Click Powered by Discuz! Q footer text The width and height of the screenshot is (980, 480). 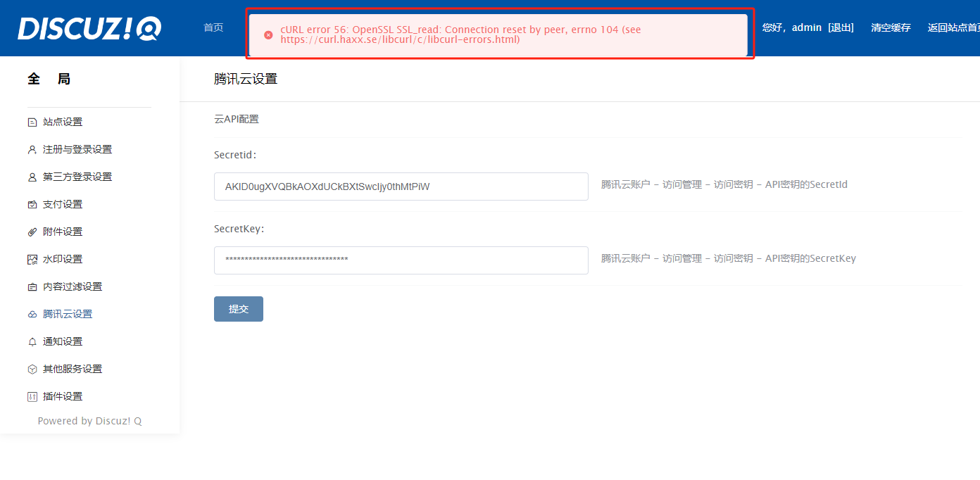pos(89,421)
